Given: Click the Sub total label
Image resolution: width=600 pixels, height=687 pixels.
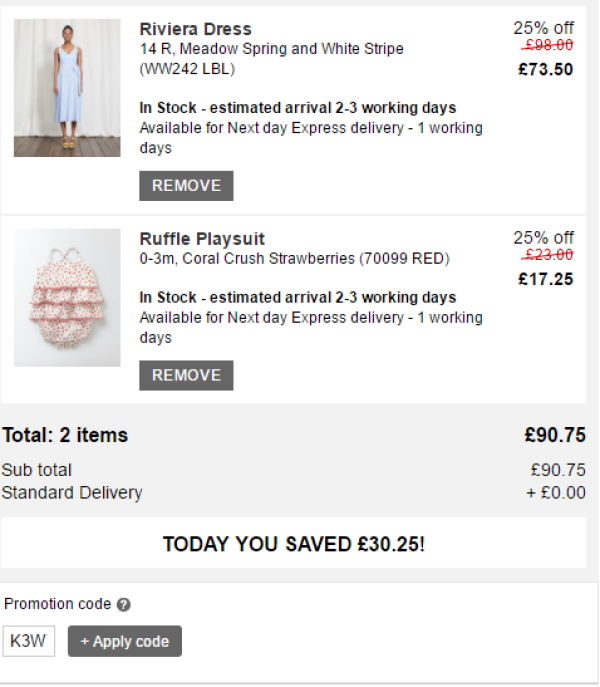Looking at the screenshot, I should (x=36, y=470).
